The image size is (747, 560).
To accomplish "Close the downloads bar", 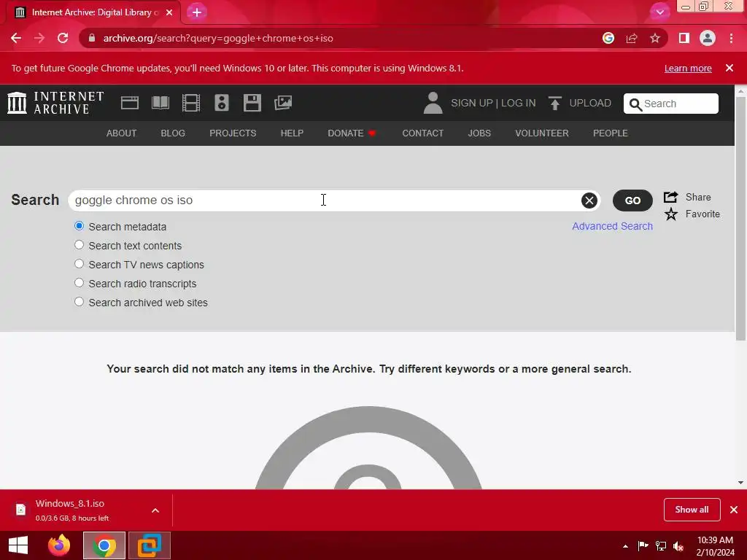I will 734,510.
